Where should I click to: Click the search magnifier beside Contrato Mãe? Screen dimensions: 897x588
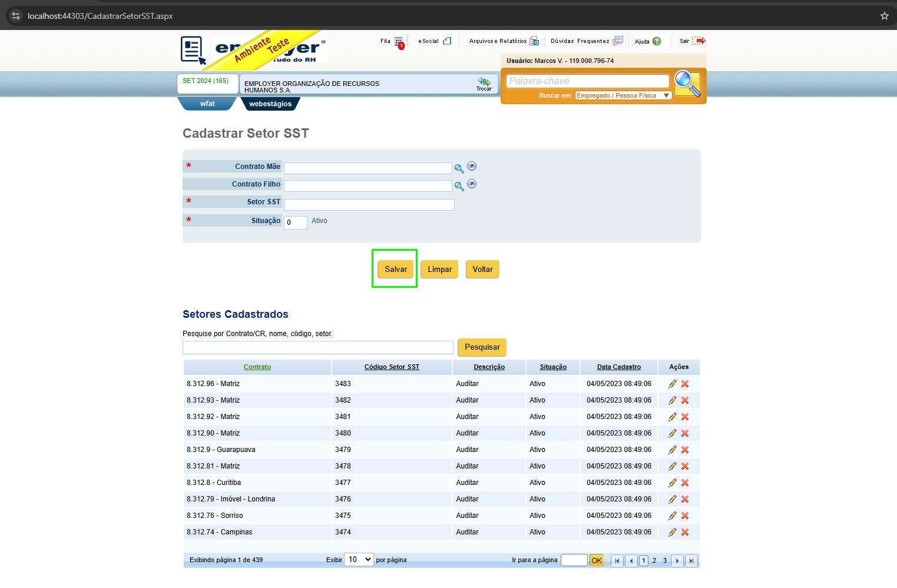coord(459,168)
